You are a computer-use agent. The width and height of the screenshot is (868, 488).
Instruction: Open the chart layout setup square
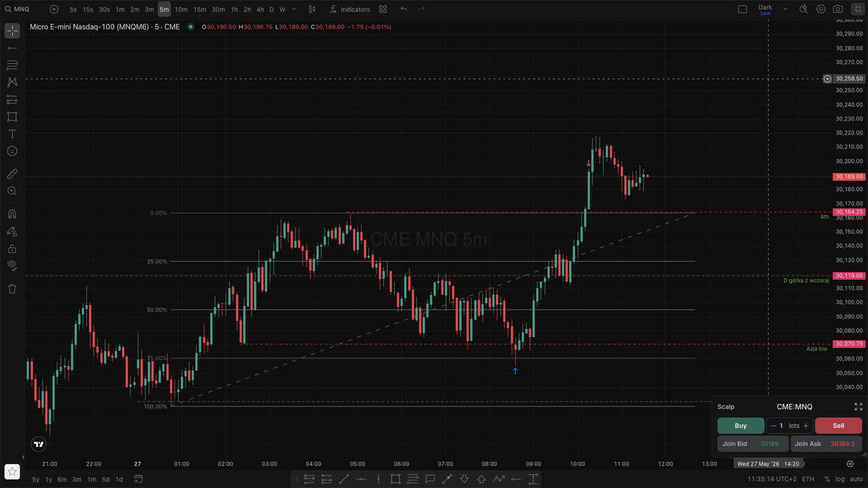(x=742, y=9)
